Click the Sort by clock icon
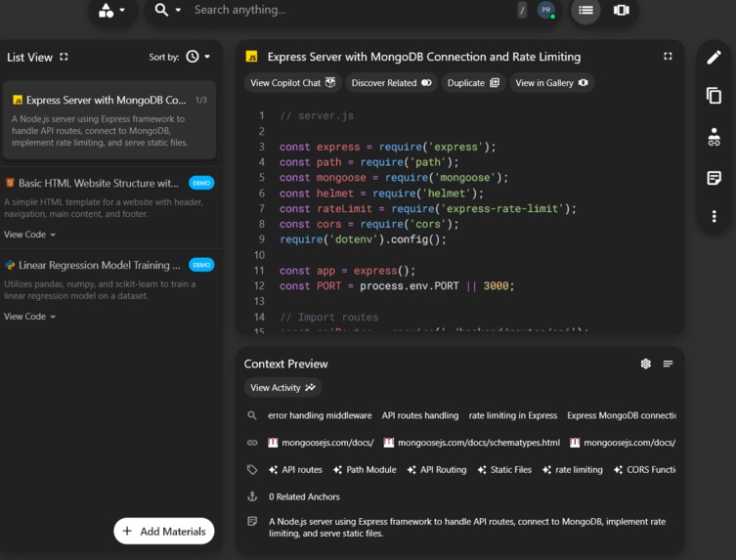 (193, 57)
